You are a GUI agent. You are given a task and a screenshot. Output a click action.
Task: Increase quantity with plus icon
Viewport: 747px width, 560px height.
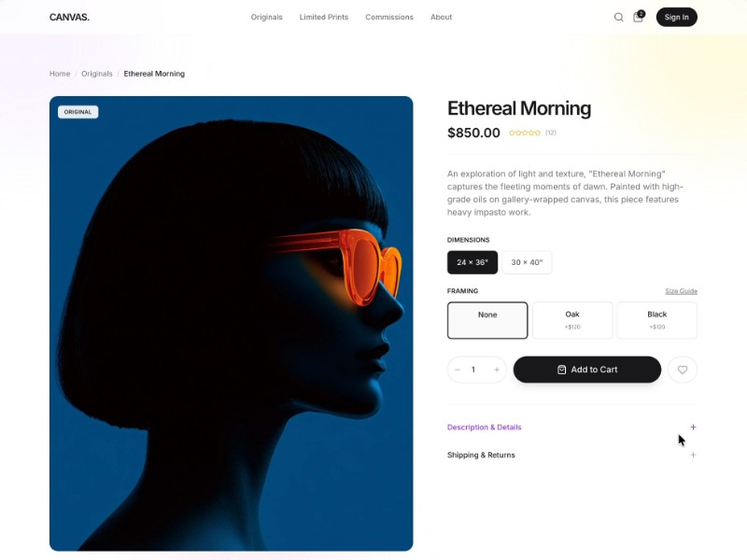point(497,370)
